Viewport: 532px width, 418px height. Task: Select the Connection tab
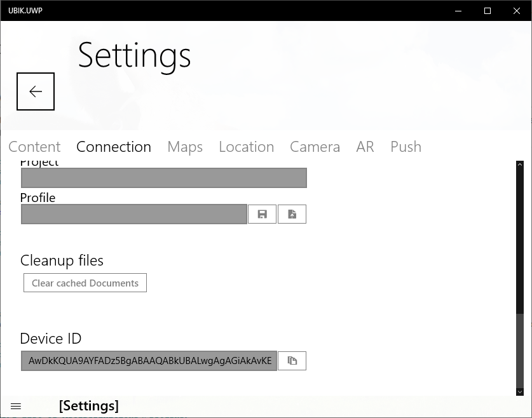tap(114, 147)
